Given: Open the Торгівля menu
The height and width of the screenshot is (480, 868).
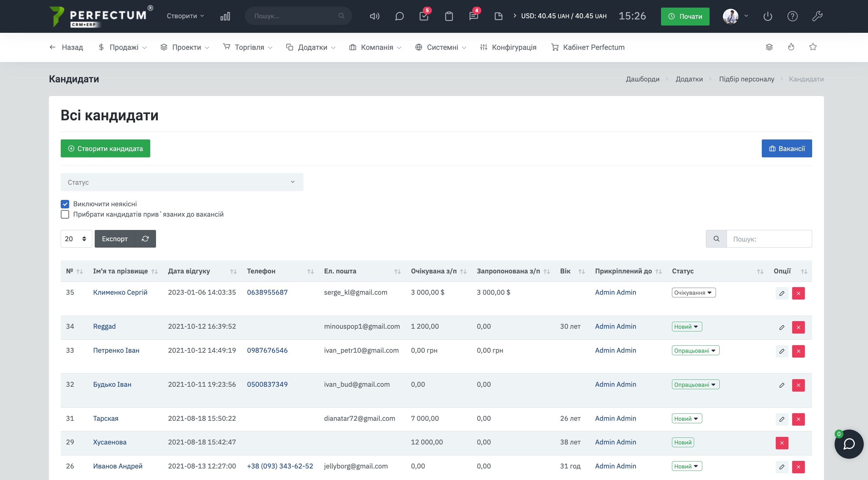Looking at the screenshot, I should [248, 47].
